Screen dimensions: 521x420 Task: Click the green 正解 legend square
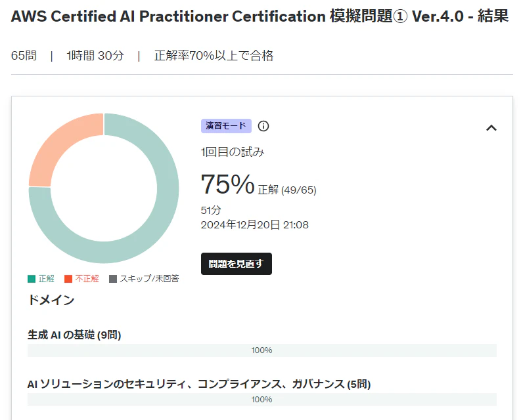pyautogui.click(x=32, y=278)
